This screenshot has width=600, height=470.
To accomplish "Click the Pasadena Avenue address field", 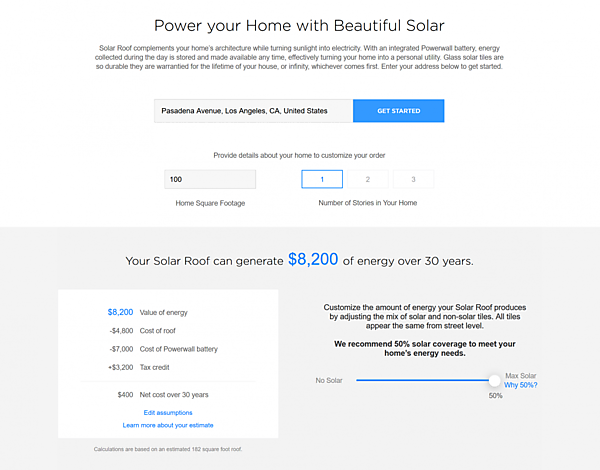I will [x=253, y=111].
